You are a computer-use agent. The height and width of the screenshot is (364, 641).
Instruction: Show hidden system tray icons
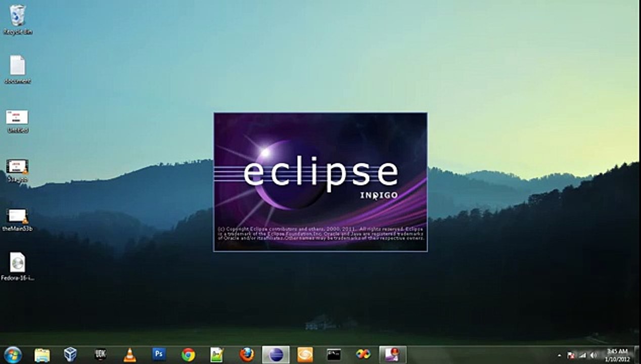559,355
